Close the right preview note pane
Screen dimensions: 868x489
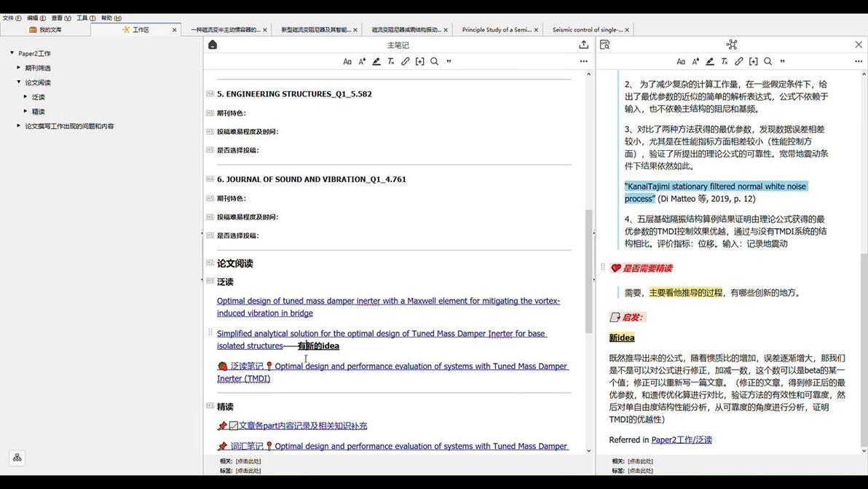[x=859, y=44]
